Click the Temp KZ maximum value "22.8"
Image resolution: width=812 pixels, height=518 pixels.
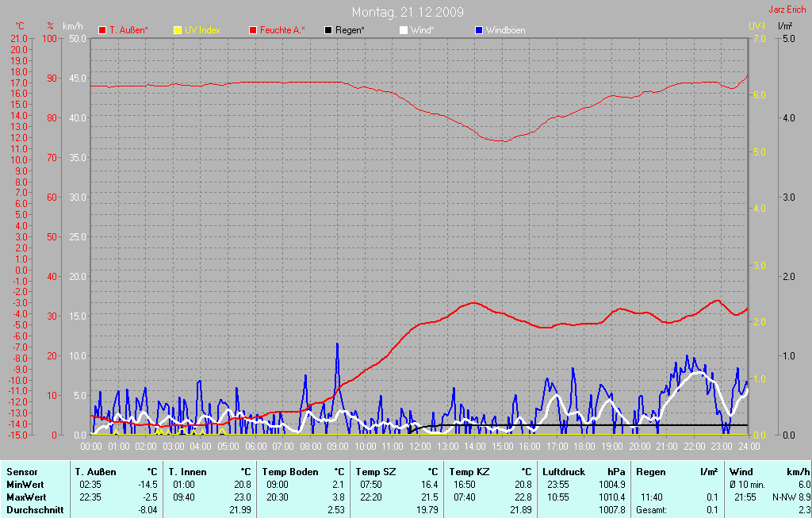pos(523,497)
